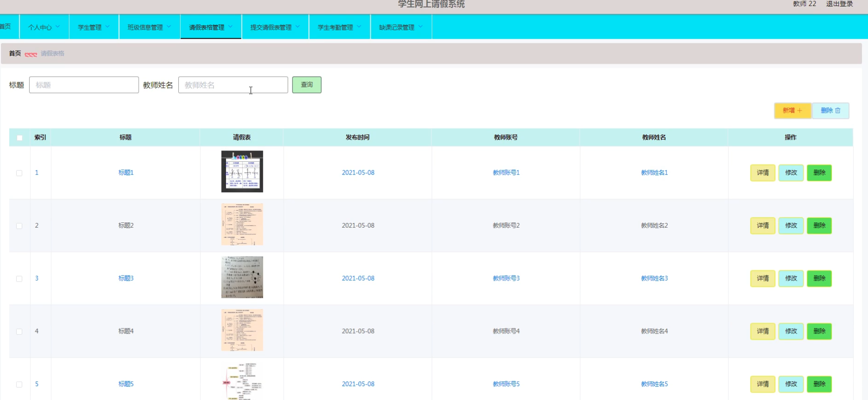This screenshot has width=868, height=400.
Task: Check the row 2 checkbox
Action: (19, 226)
